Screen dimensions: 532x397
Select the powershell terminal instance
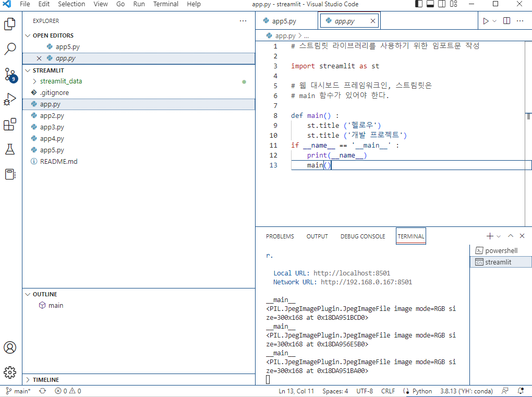[x=501, y=251]
